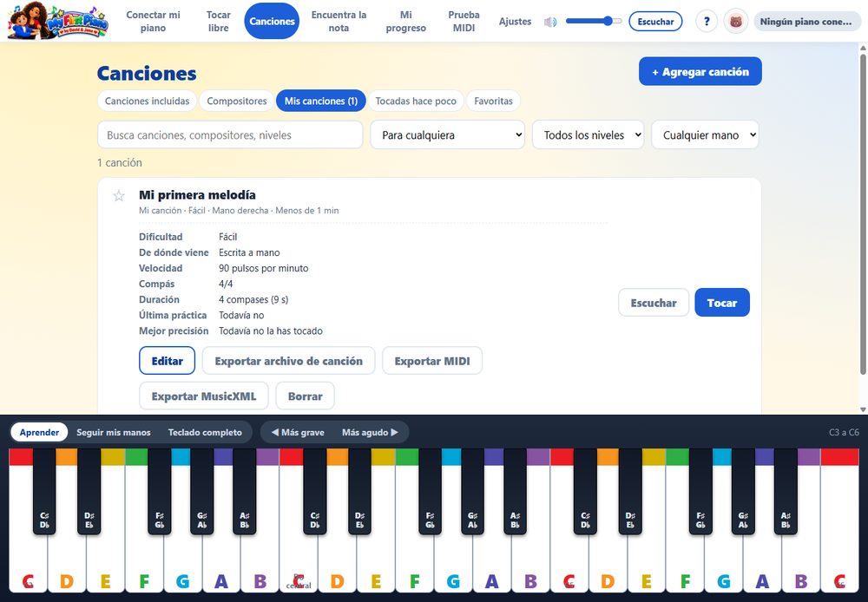Select Mis canciones (1) tab
Viewport: 868px width, 602px height.
pyautogui.click(x=321, y=101)
